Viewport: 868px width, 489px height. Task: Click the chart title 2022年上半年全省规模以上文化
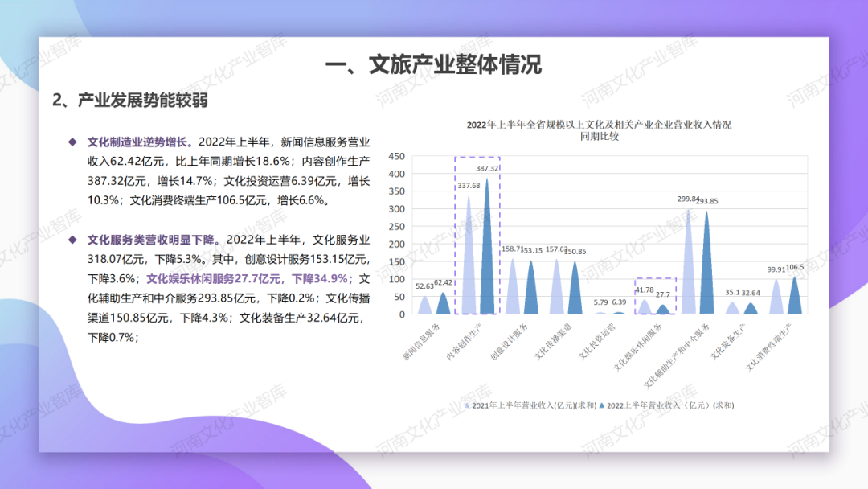603,125
